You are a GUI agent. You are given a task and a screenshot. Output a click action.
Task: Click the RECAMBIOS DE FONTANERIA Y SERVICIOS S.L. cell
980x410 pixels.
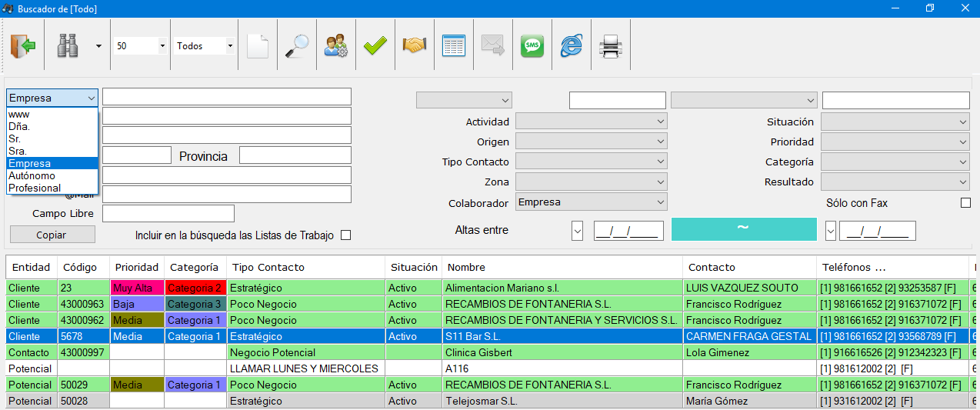[562, 320]
